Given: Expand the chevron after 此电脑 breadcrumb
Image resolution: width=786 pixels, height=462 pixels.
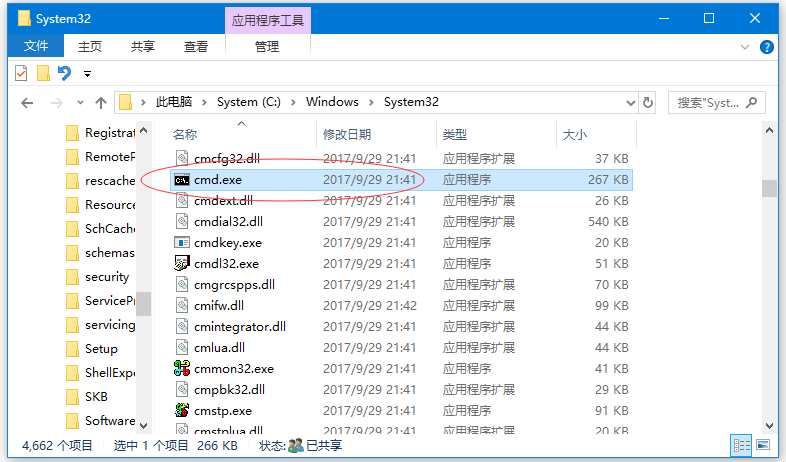Looking at the screenshot, I should pyautogui.click(x=205, y=102).
